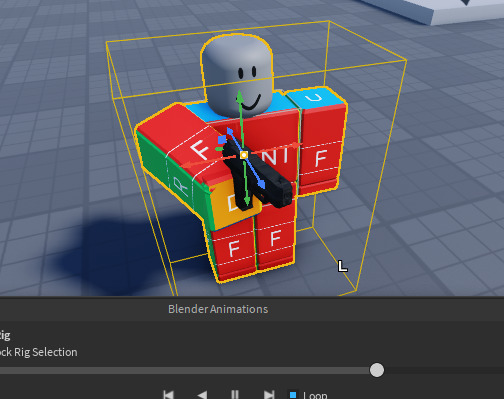The height and width of the screenshot is (399, 504).
Task: Grab the green downward move gizmo arrow
Action: coord(247,200)
